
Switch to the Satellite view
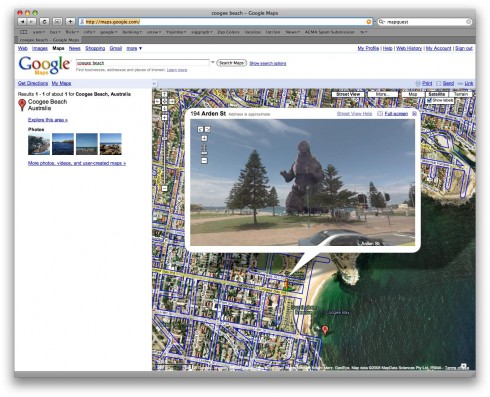click(x=437, y=94)
